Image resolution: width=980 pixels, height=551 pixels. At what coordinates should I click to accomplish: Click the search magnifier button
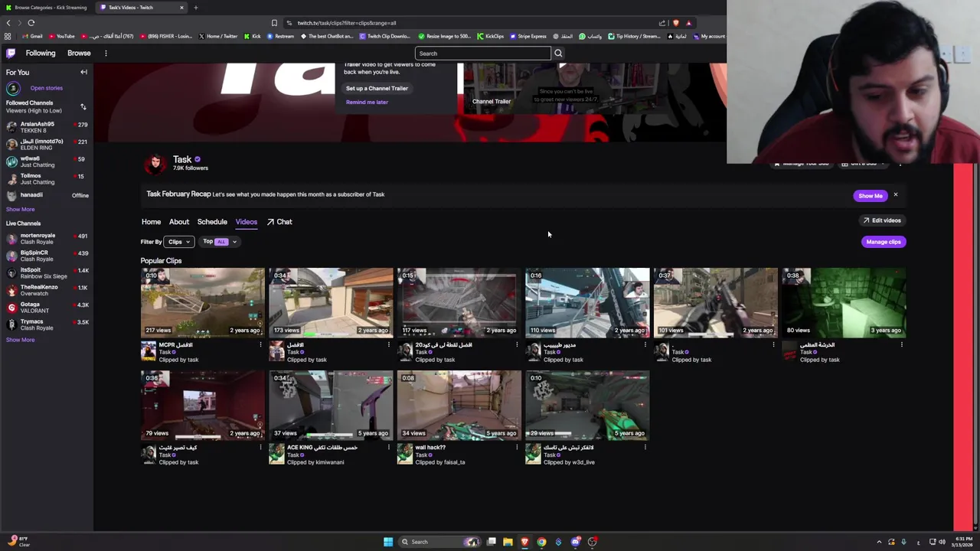(558, 54)
